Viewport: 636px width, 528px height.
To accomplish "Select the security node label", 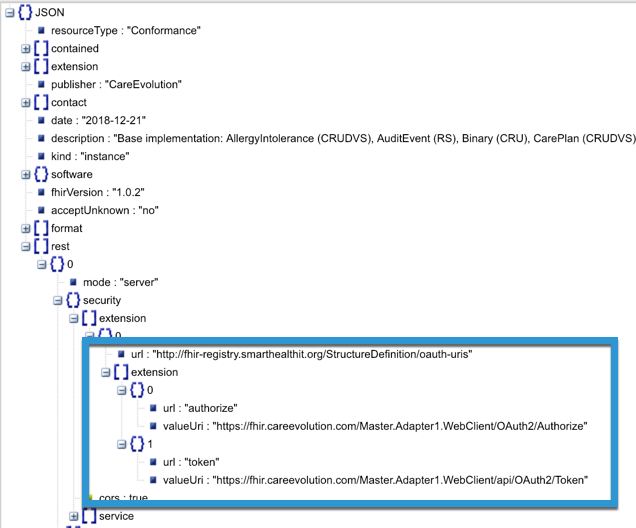I will [x=102, y=300].
